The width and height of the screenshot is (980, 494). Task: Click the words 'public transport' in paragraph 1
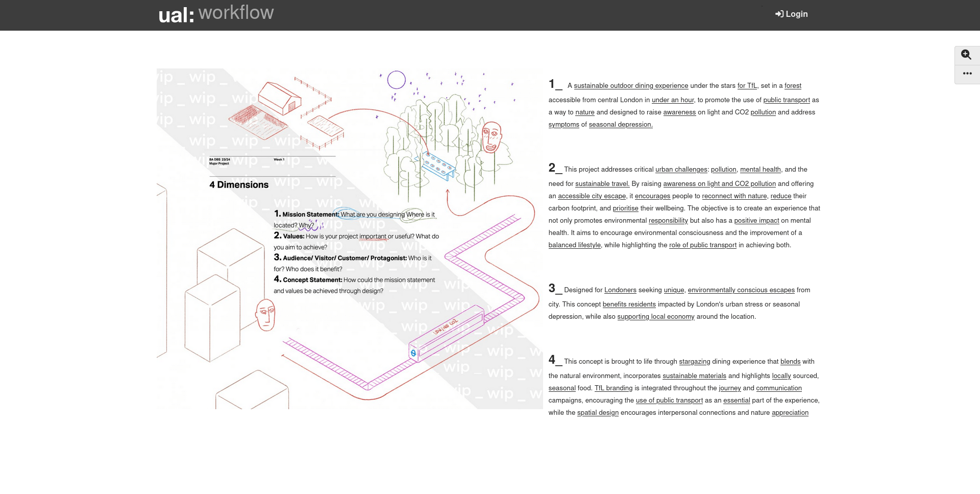coord(787,100)
